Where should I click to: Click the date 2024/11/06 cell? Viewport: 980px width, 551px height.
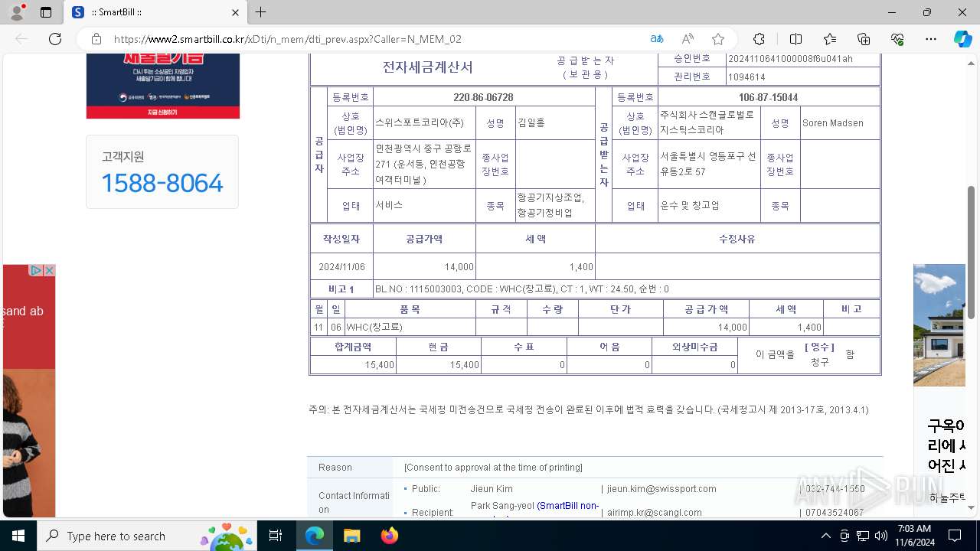click(341, 267)
